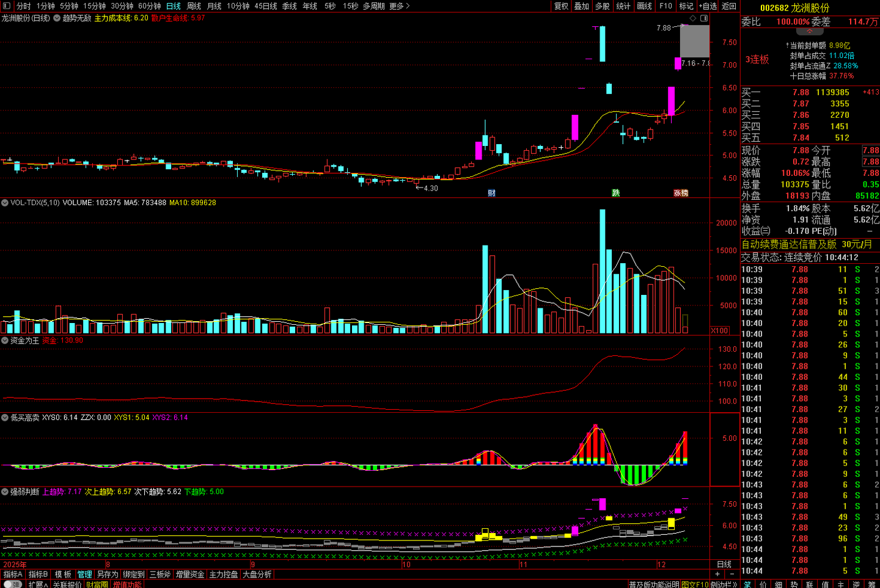Expand the 更多 period options
Screen dimensions: 880x588
[399, 6]
